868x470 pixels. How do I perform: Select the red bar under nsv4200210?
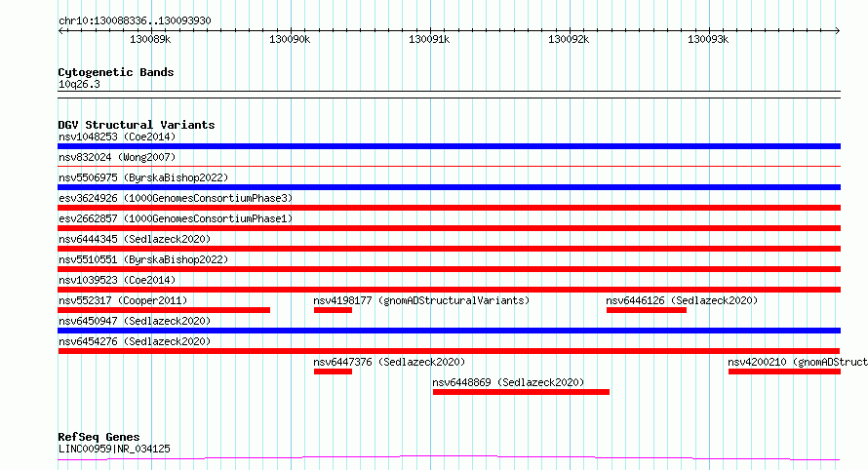click(784, 372)
